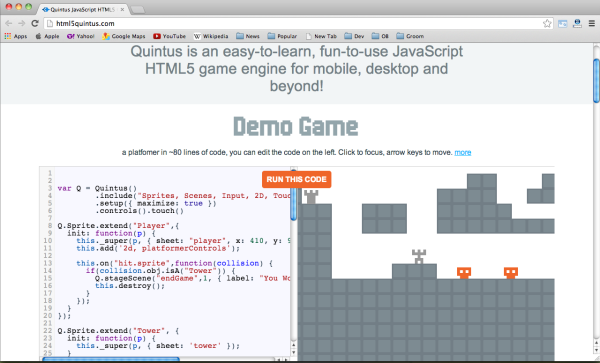
Task: Click the code editor scroll-down arrow
Action: 293,352
